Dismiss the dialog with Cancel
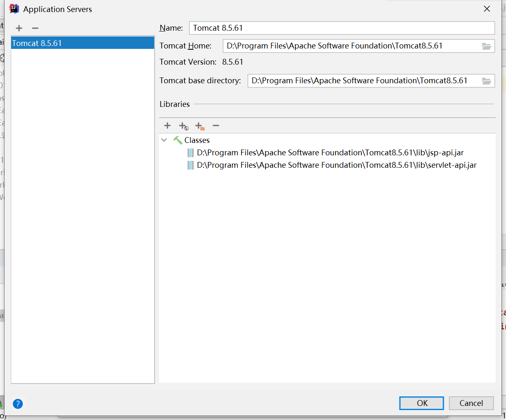506x420 pixels. tap(471, 403)
